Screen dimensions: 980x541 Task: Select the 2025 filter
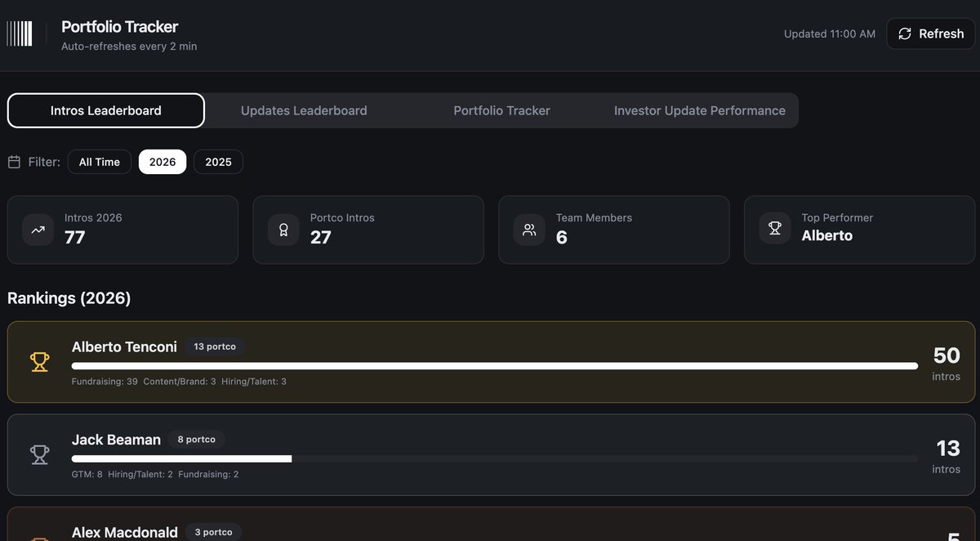[x=218, y=162]
